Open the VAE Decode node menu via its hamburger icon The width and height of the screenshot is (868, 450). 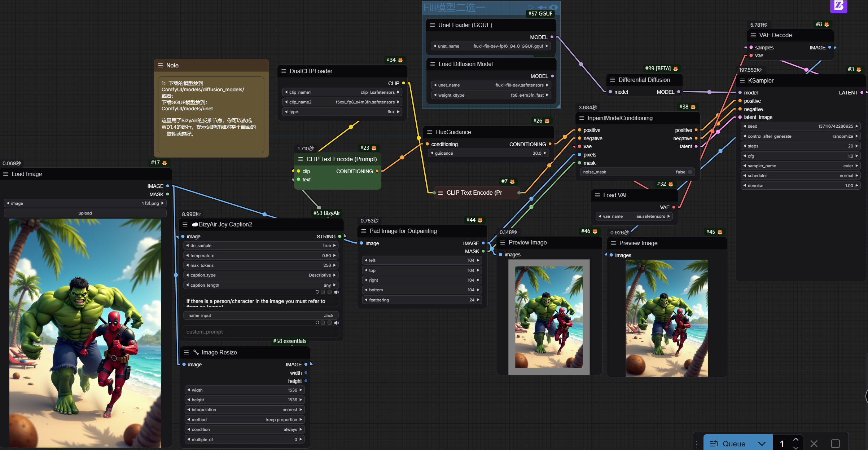point(753,35)
